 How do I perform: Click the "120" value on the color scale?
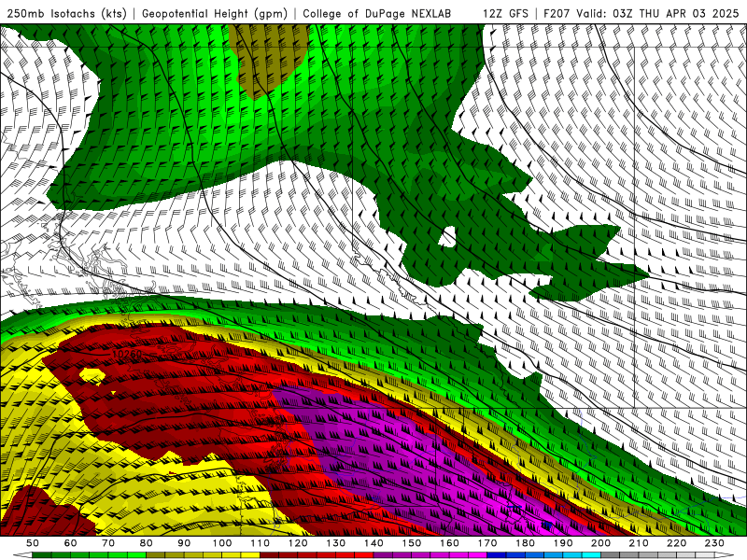pyautogui.click(x=298, y=543)
